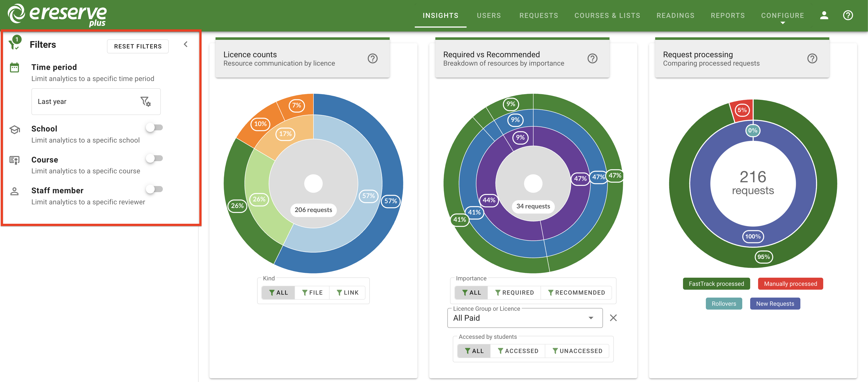Viewport: 868px width, 382px height.
Task: Switch to the REPORTS section
Action: pyautogui.click(x=728, y=15)
